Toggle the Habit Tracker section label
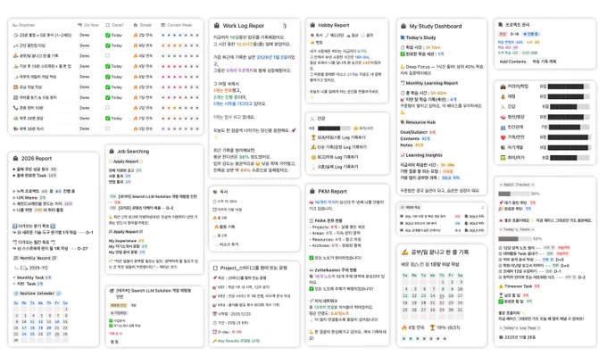This screenshot has width=607, height=364. [x=517, y=185]
